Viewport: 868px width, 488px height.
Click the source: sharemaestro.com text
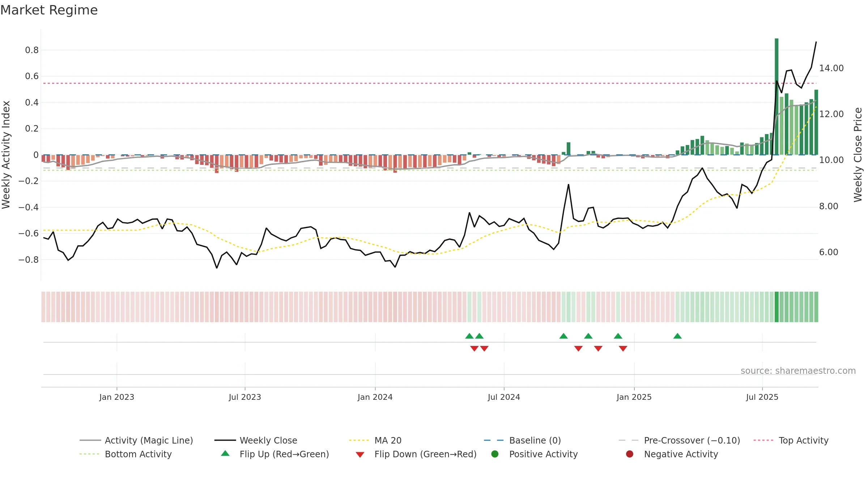click(x=798, y=371)
